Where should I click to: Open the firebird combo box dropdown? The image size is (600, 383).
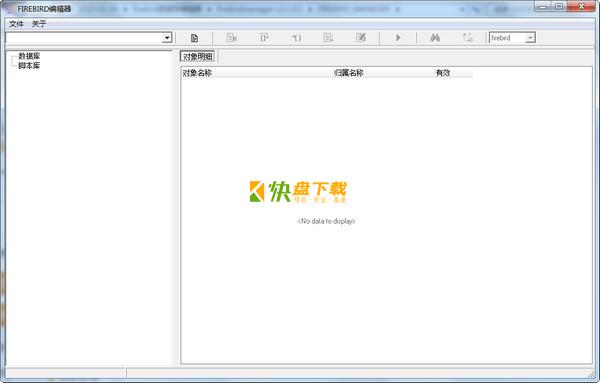530,38
